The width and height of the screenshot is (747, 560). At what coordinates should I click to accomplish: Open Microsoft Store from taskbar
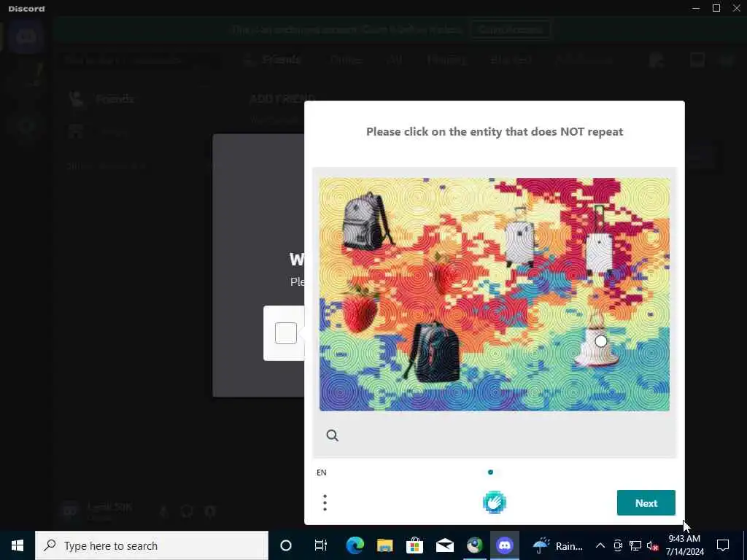click(x=415, y=545)
